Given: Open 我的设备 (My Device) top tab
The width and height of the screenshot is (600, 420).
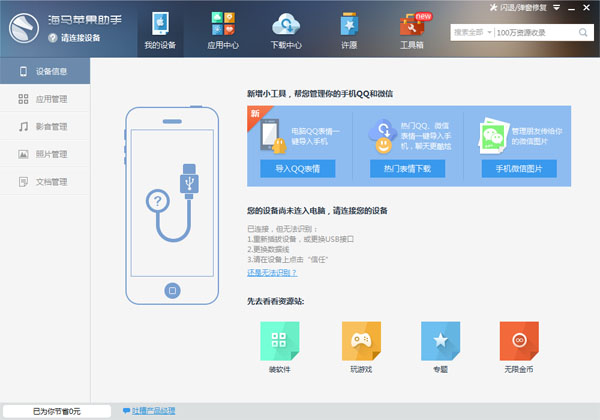Looking at the screenshot, I should pos(160,30).
